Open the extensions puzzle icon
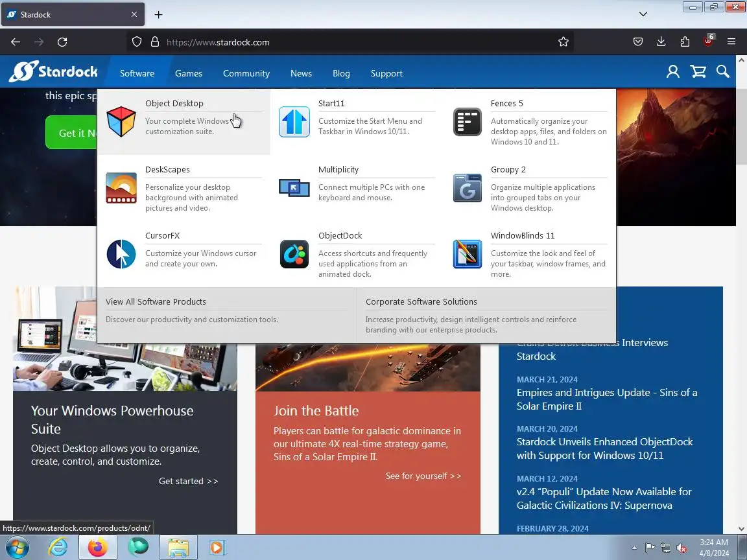This screenshot has width=747, height=560. coord(685,42)
